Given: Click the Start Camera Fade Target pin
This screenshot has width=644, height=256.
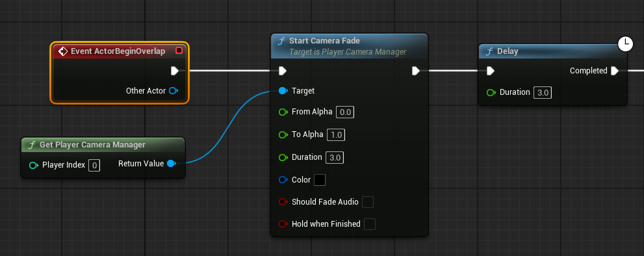Looking at the screenshot, I should pos(283,91).
